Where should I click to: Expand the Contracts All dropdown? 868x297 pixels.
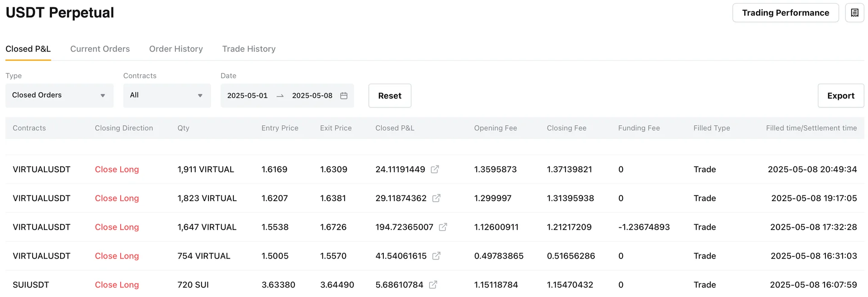coord(167,95)
